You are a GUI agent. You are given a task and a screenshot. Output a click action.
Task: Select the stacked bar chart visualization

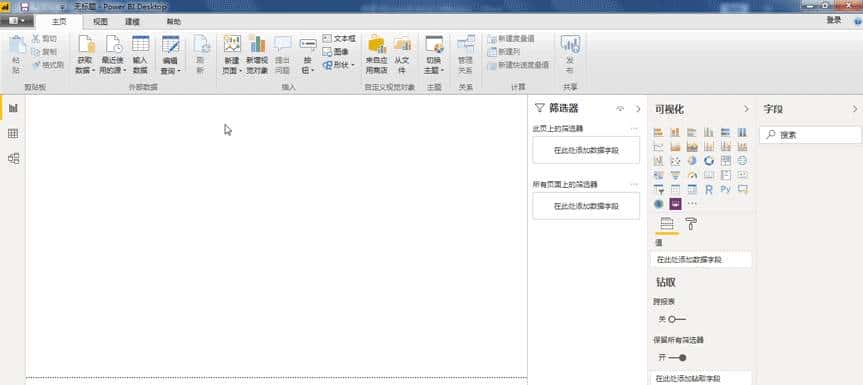(658, 133)
